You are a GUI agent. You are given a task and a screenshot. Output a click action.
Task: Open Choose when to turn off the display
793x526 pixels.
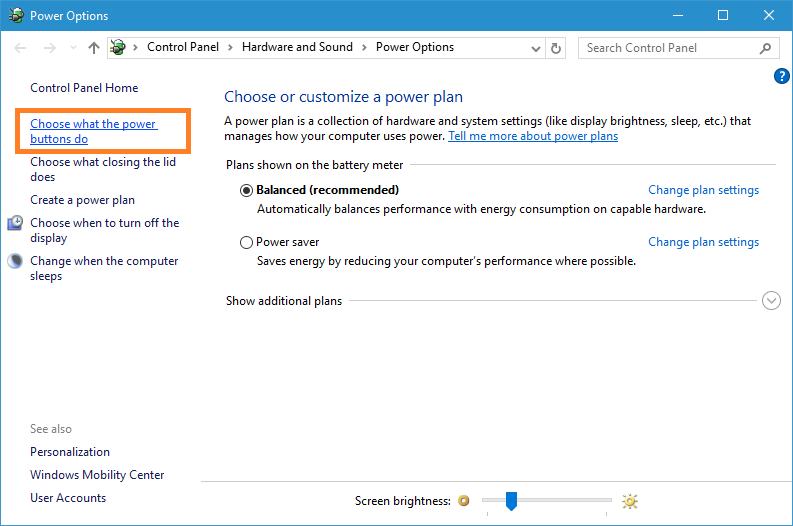coord(105,230)
